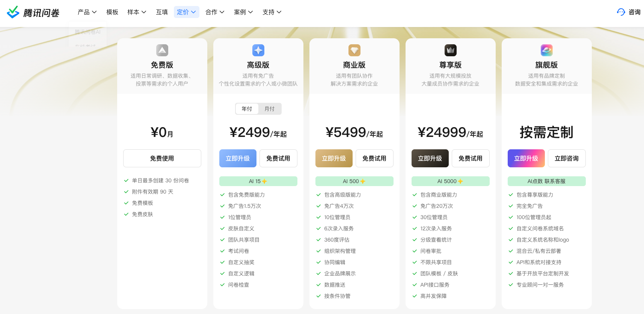Open the 样本 dropdown menu
The image size is (644, 314).
137,12
